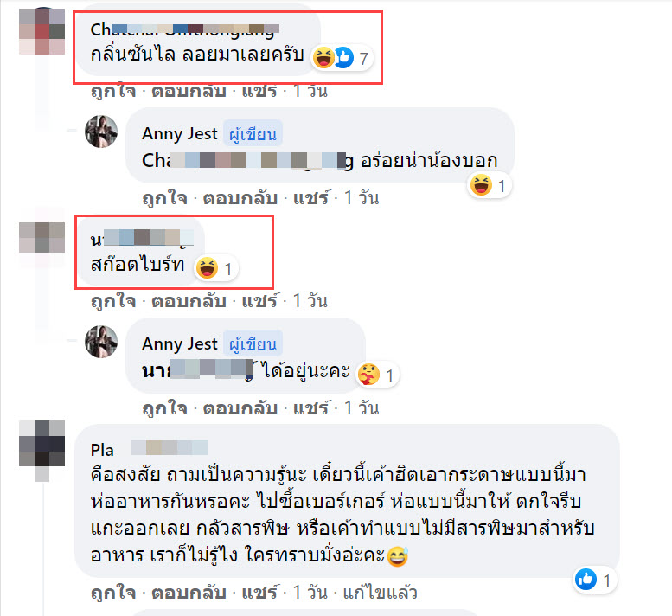The height and width of the screenshot is (616, 672).
Task: Click ถูกใจ under the กลิ่นซันไล comment
Action: coord(113,91)
